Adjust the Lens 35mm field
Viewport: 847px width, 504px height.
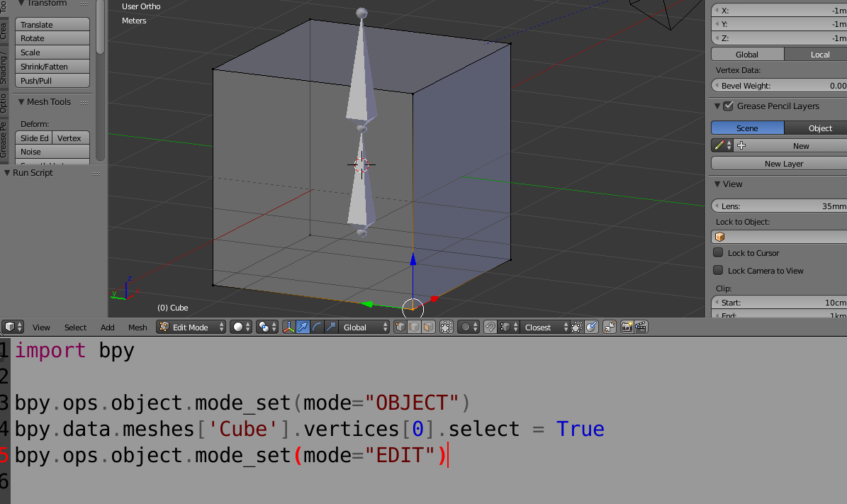click(780, 206)
